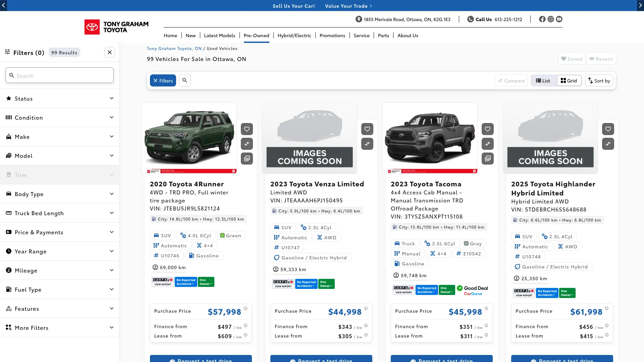Expand the Status filter
Image resolution: width=644 pixels, height=362 pixels.
click(60, 99)
